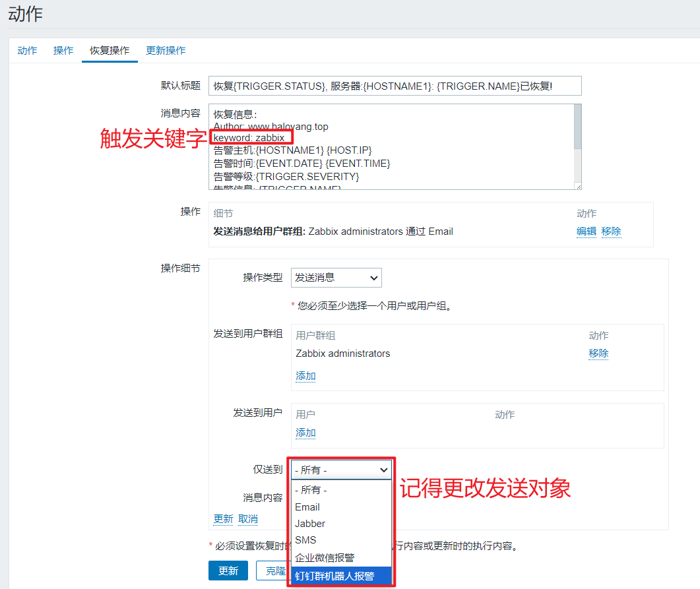This screenshot has width=700, height=589.
Task: Switch to the 动作 tab
Action: point(27,50)
